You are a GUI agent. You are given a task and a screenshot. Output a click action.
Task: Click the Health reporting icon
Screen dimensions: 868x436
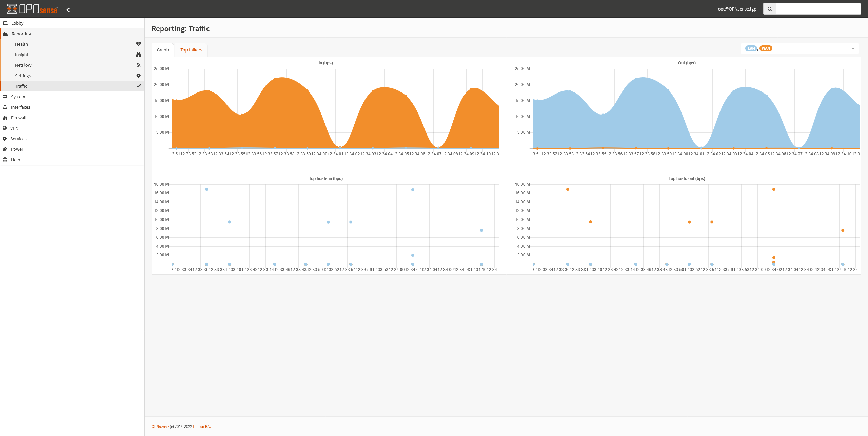pyautogui.click(x=139, y=44)
